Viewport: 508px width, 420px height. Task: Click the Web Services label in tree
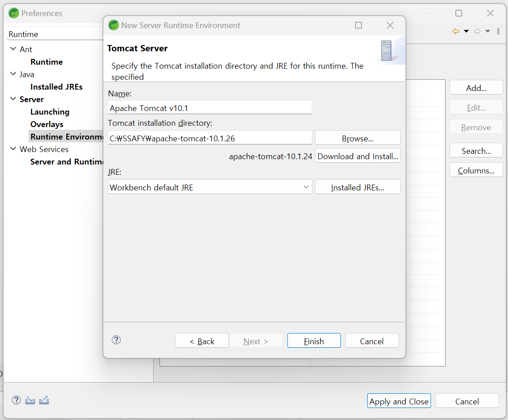pos(44,149)
